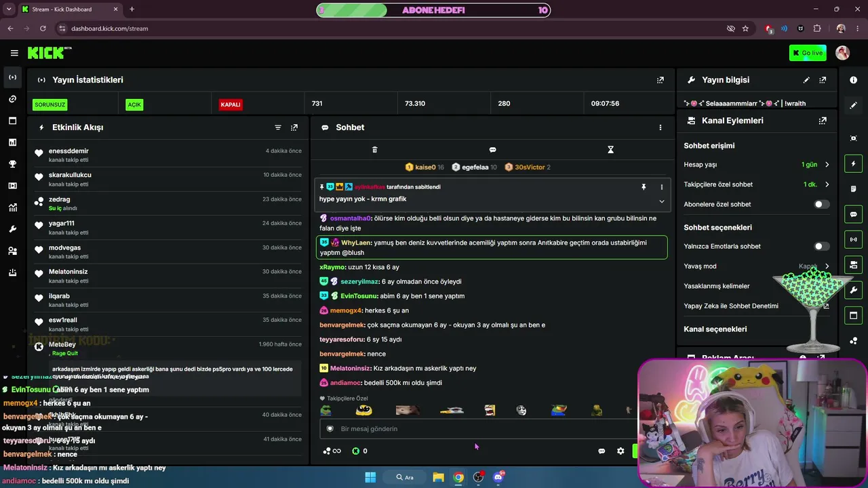Click the chat bubble icon beside chat settings gear
This screenshot has height=488, width=868.
[601, 451]
